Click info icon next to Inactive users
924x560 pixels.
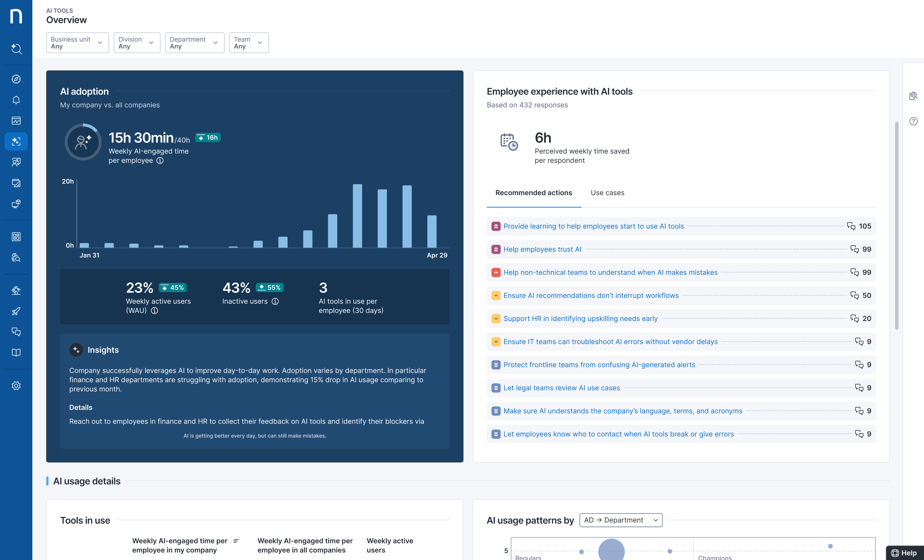click(x=275, y=301)
